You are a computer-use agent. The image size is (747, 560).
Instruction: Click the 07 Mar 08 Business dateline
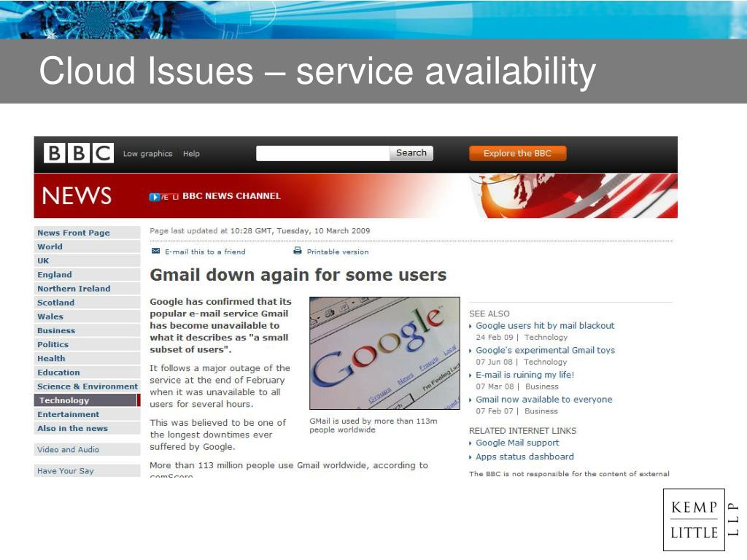(x=517, y=386)
